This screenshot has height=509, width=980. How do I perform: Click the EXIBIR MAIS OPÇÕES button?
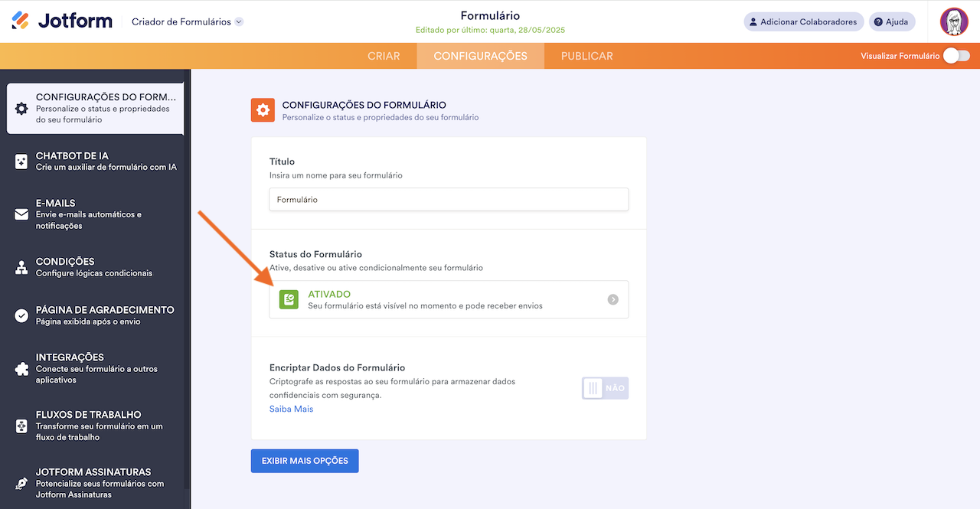click(304, 461)
